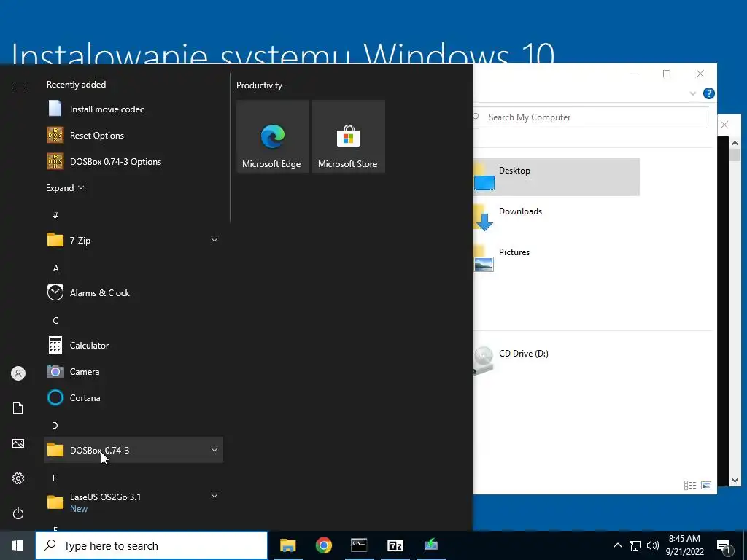Launch Reset Options from Recently added
This screenshot has height=560, width=747.
click(133, 135)
